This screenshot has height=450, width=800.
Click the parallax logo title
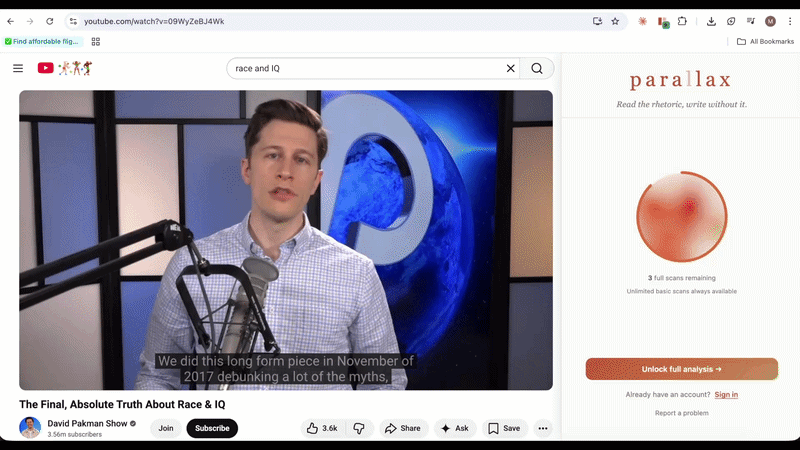point(681,80)
